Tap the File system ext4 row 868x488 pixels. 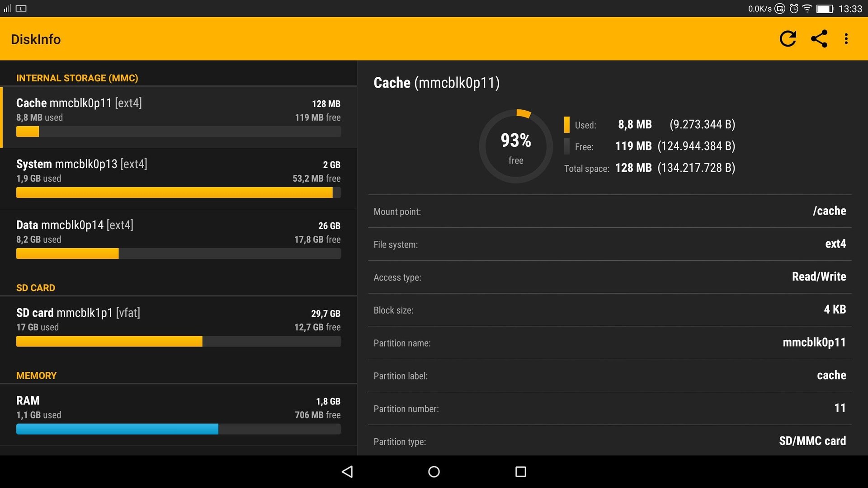pyautogui.click(x=610, y=244)
